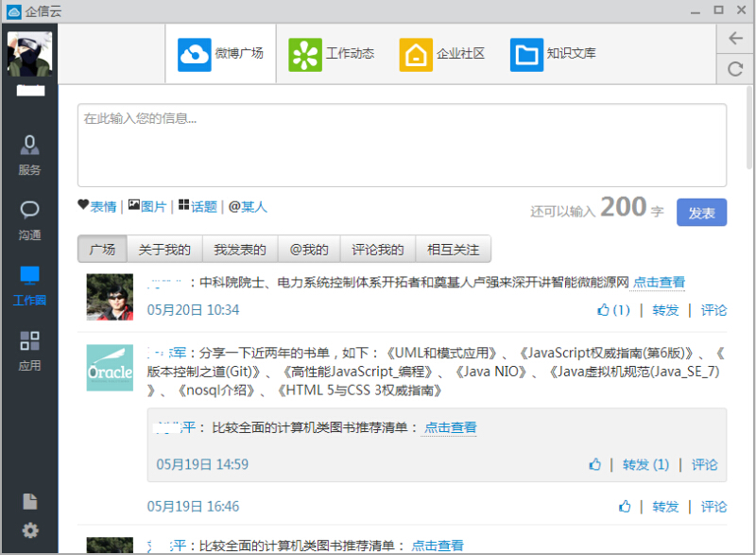The width and height of the screenshot is (756, 555).
Task: Switch to the 评论我的 tab
Action: (378, 249)
